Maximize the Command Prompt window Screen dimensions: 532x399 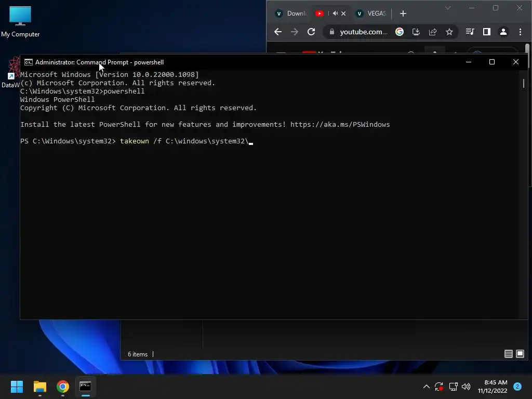(492, 62)
